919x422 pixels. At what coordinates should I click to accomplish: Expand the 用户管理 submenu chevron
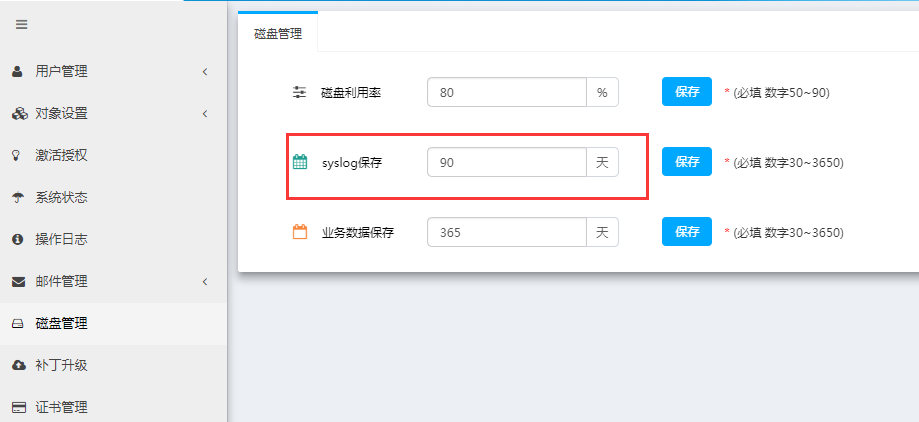204,72
